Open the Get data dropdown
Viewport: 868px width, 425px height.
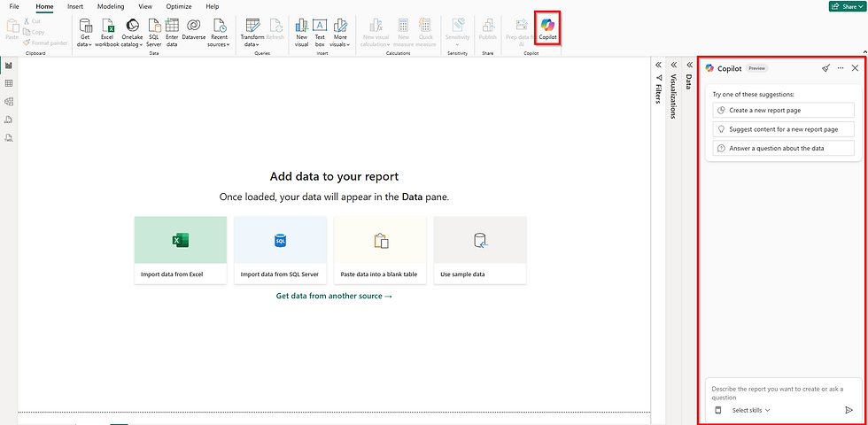[x=85, y=32]
